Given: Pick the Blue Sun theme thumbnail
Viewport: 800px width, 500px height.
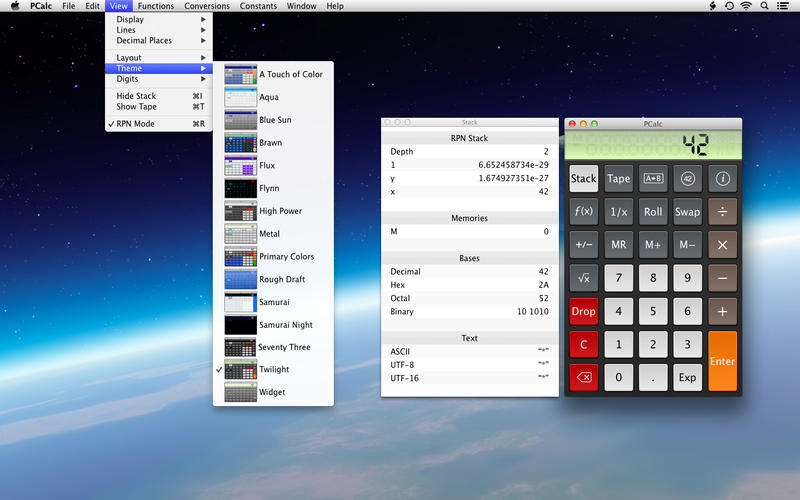Looking at the screenshot, I should click(240, 120).
